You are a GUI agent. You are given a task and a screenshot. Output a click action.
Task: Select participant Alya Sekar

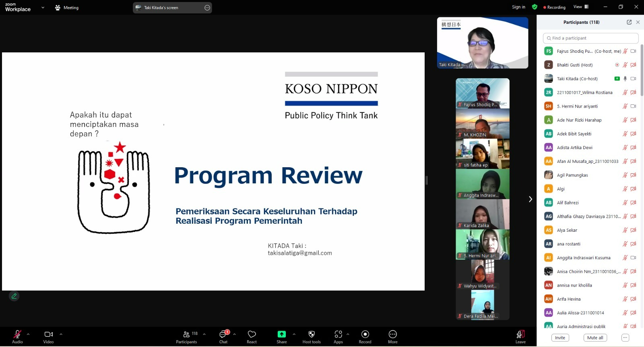coord(590,230)
